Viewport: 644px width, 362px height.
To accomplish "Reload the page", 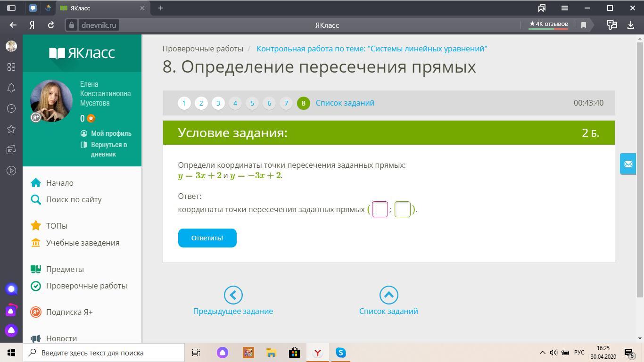I will coord(51,25).
